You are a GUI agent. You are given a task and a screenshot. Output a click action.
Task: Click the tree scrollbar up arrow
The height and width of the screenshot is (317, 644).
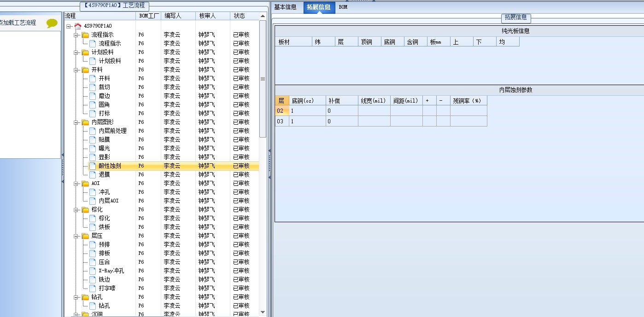[263, 16]
